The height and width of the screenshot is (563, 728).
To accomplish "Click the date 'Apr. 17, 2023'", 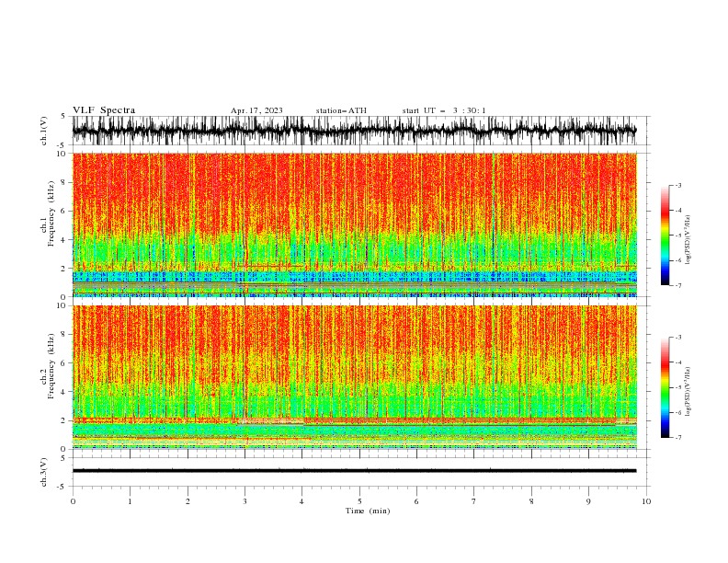I will [x=256, y=110].
